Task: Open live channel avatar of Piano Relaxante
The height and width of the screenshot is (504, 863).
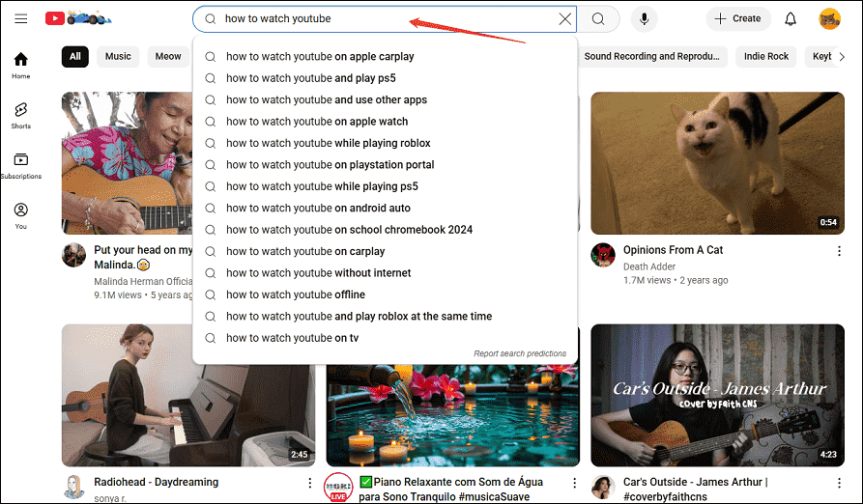Action: coord(338,487)
